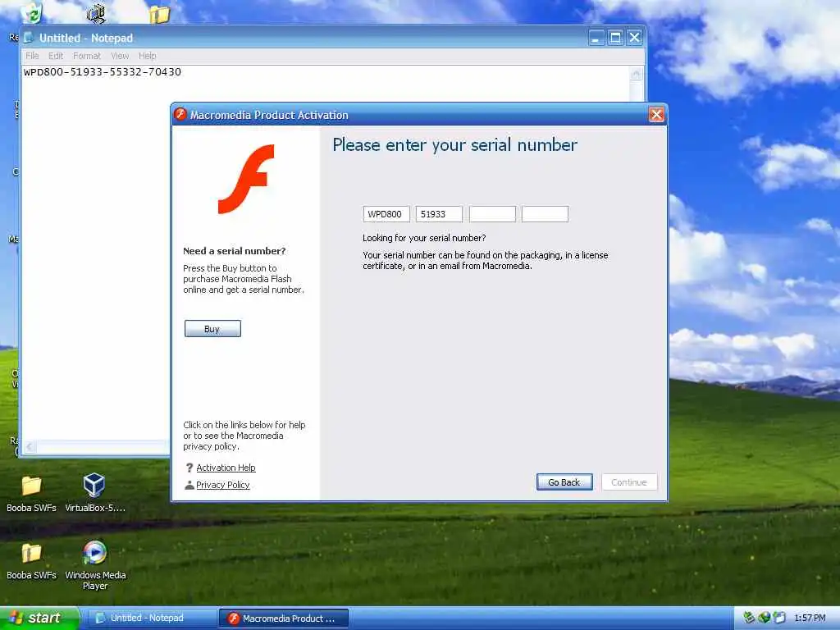The width and height of the screenshot is (840, 630).
Task: Click the 'Please enter your serial number' heading
Action: point(454,145)
